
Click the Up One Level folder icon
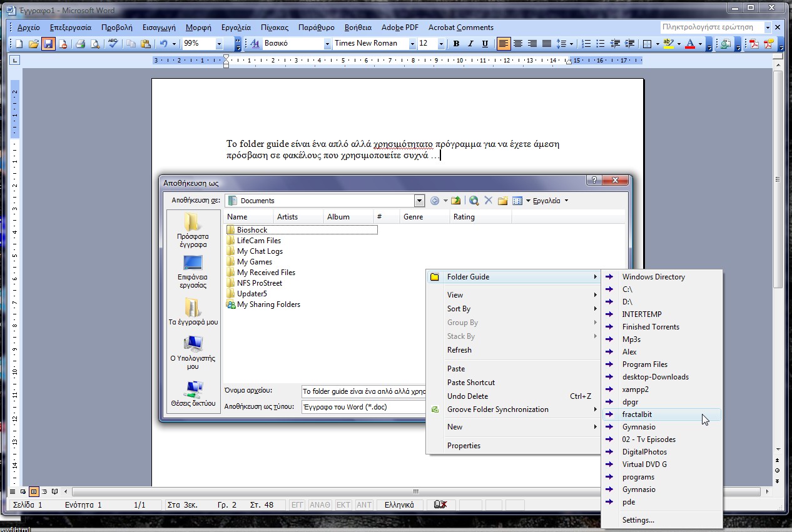[456, 201]
